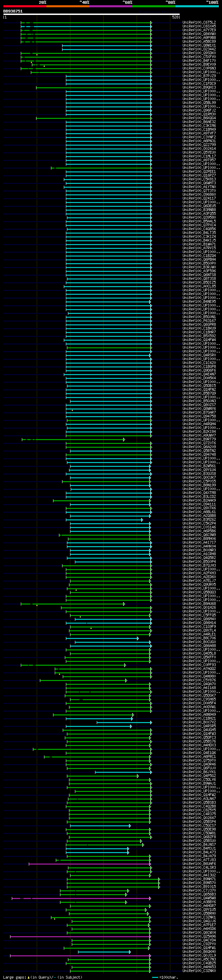Select the UniRef100_C3ZNK0 entry

click(x=199, y=971)
